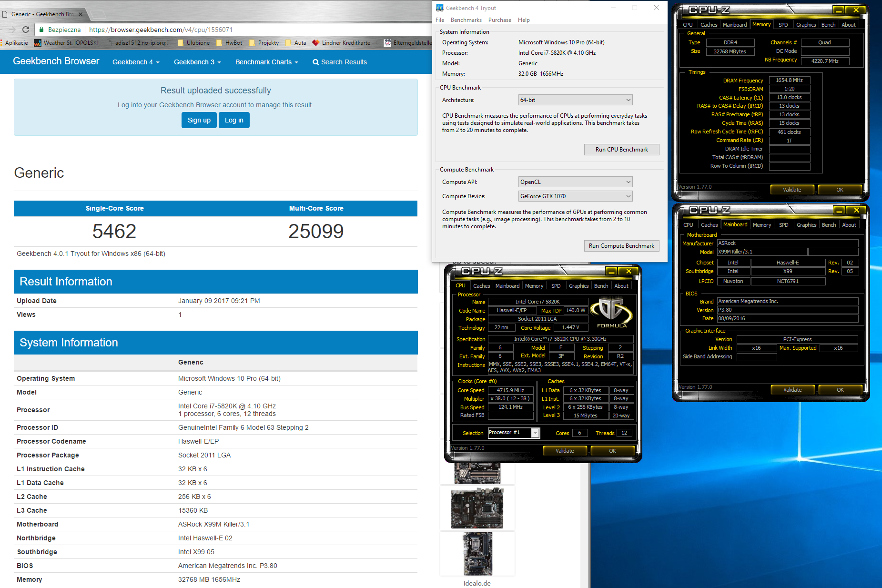The width and height of the screenshot is (882, 588).
Task: Close the CPU-Z Mainboard window
Action: tap(857, 210)
